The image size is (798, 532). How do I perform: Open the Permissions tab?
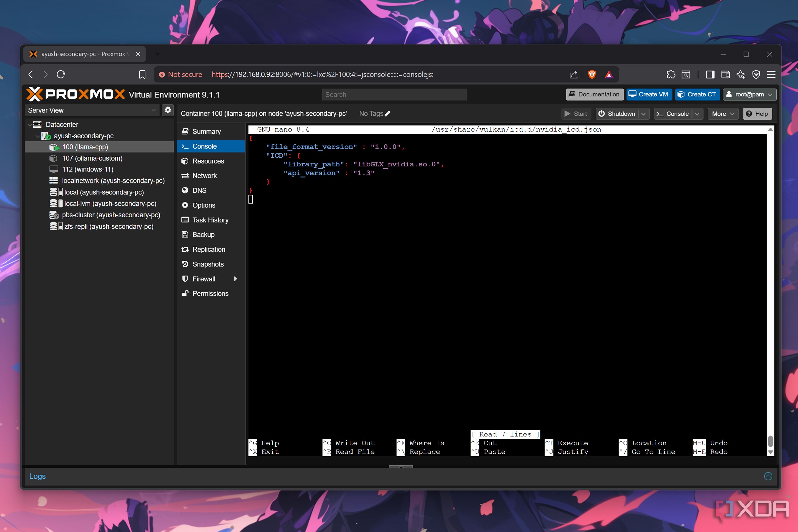[x=211, y=294]
